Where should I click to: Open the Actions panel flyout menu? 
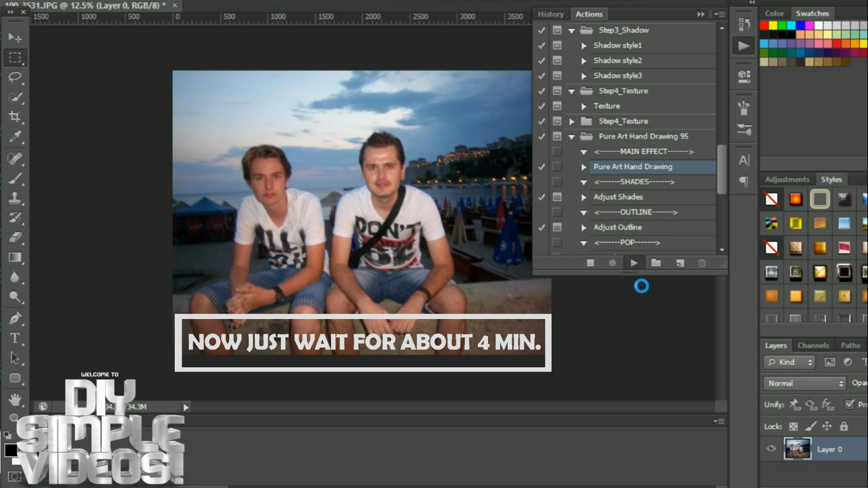tap(719, 14)
